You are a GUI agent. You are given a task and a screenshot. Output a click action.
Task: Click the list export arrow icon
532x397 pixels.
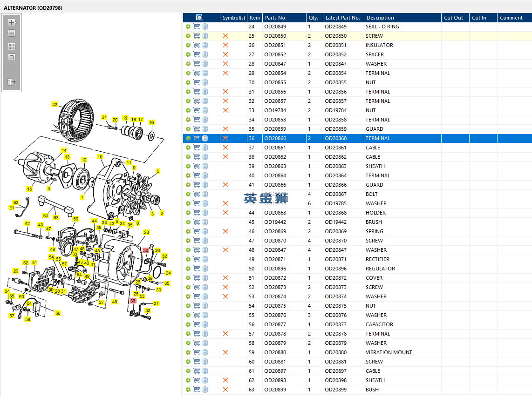[12, 82]
